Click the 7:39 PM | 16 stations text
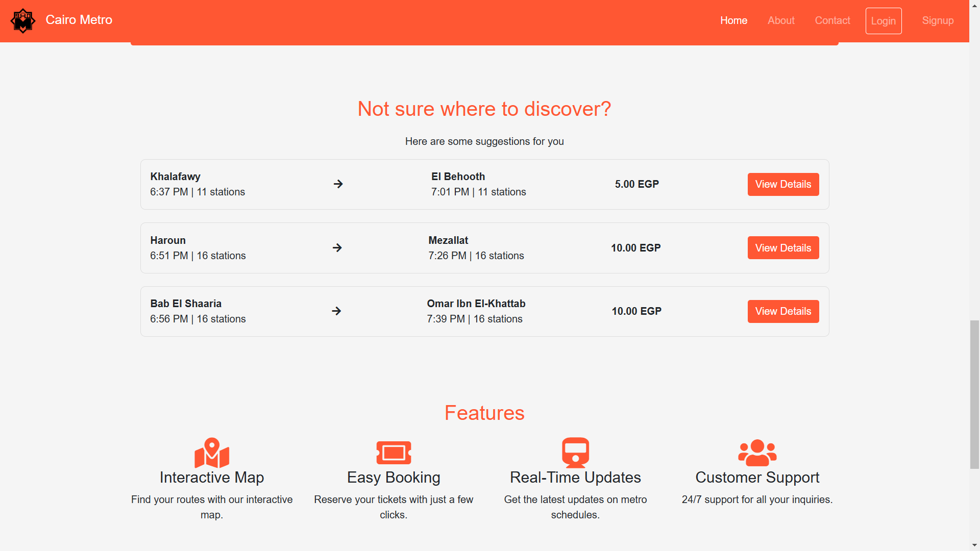The width and height of the screenshot is (980, 551). 475,319
